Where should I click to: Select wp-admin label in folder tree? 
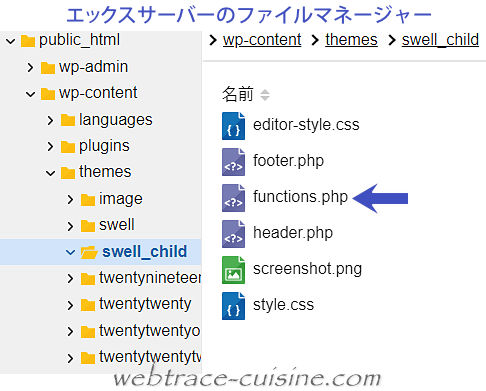click(x=93, y=67)
